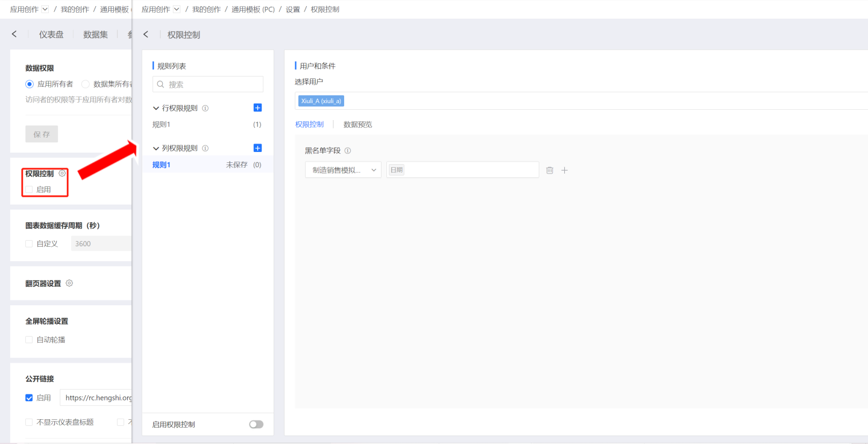Click 我的创作 in the right breadcrumb
This screenshot has height=444, width=868.
(x=206, y=10)
